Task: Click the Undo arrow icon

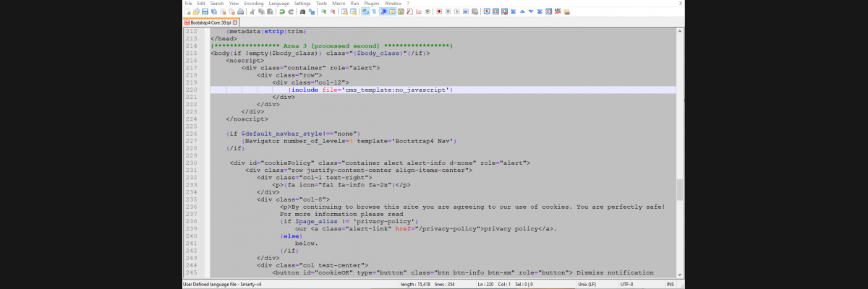Action: pos(281,12)
